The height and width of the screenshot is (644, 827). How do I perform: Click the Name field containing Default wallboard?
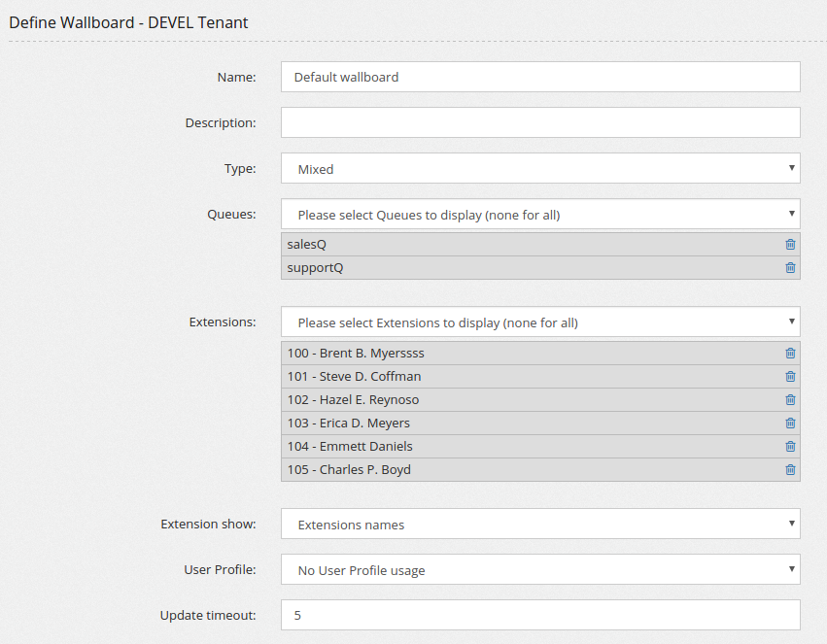(540, 77)
